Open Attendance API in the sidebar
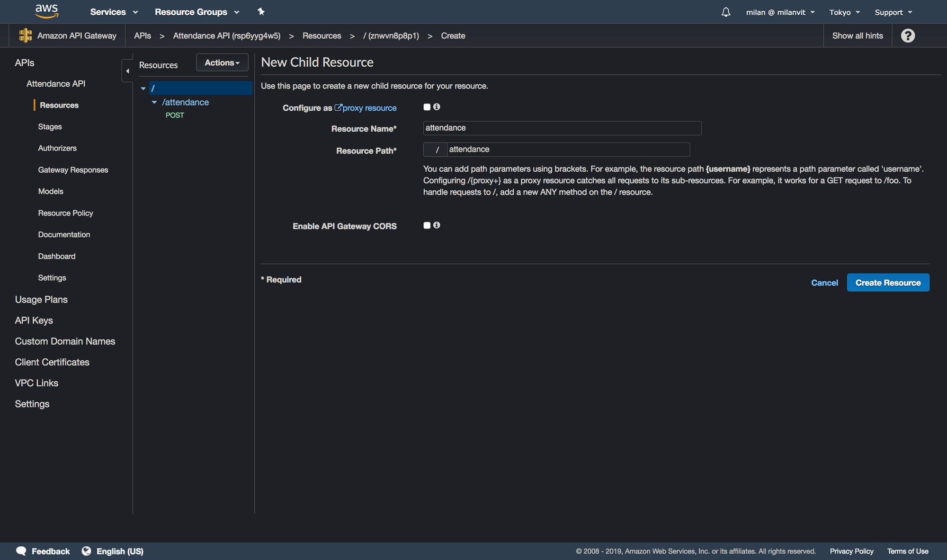947x560 pixels. [x=56, y=83]
